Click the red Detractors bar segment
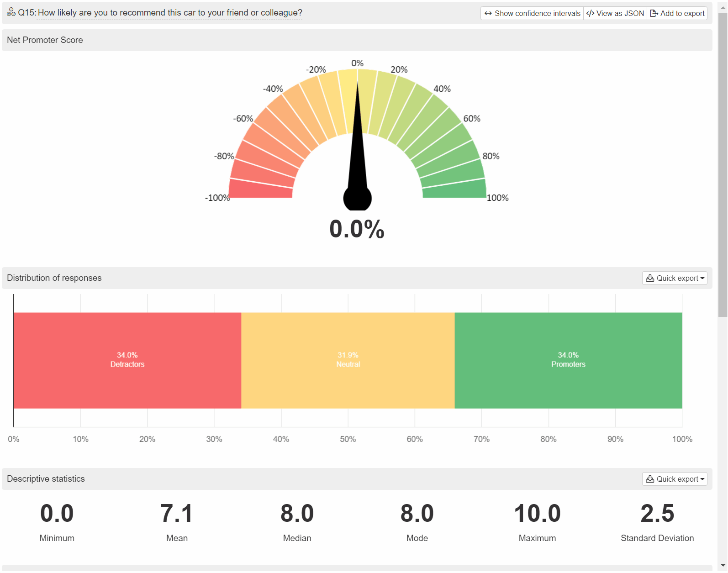The width and height of the screenshot is (728, 573). pyautogui.click(x=127, y=360)
